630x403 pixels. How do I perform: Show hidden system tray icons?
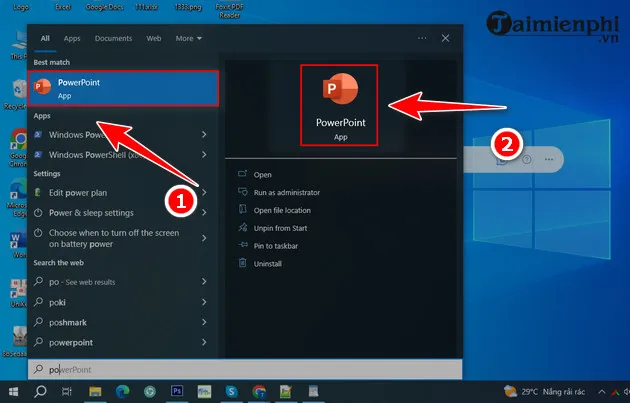602,391
